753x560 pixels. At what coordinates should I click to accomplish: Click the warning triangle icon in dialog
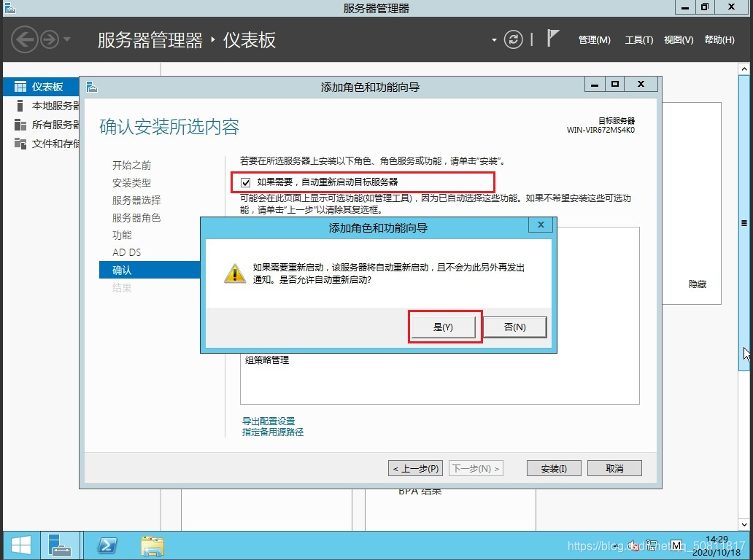coord(235,273)
